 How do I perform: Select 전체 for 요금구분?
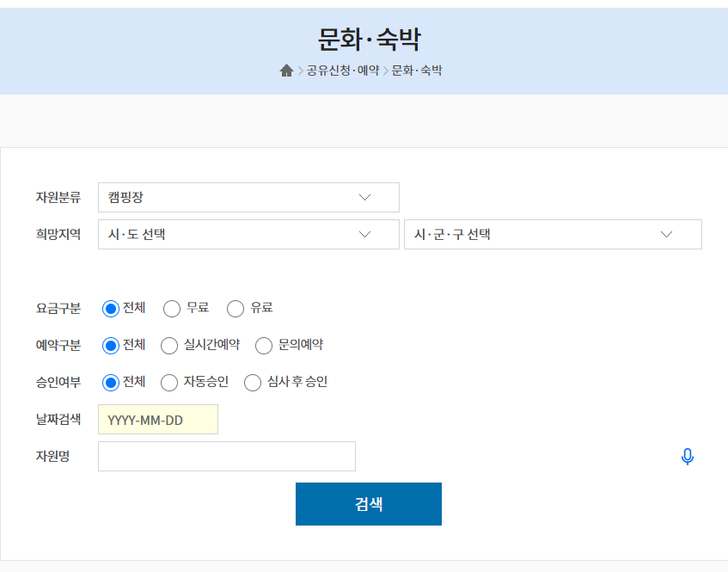[111, 309]
